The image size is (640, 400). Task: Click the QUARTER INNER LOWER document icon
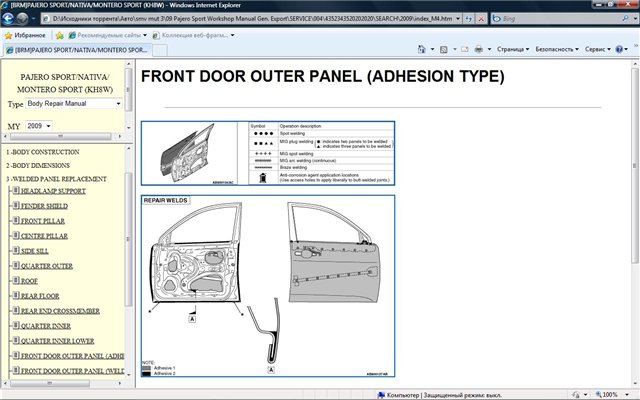[x=16, y=340]
